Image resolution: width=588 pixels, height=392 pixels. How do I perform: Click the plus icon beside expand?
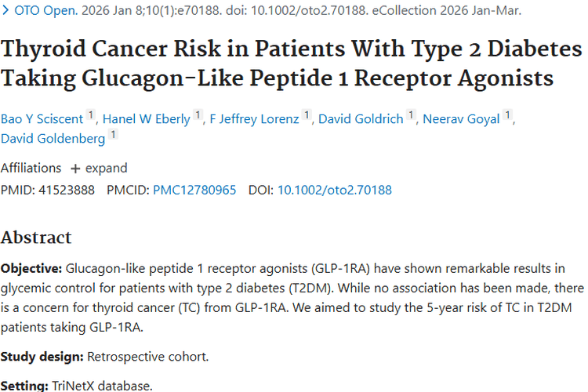tap(75, 169)
